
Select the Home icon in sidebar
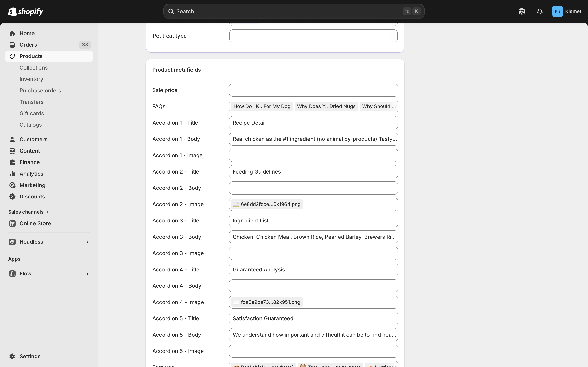(12, 33)
